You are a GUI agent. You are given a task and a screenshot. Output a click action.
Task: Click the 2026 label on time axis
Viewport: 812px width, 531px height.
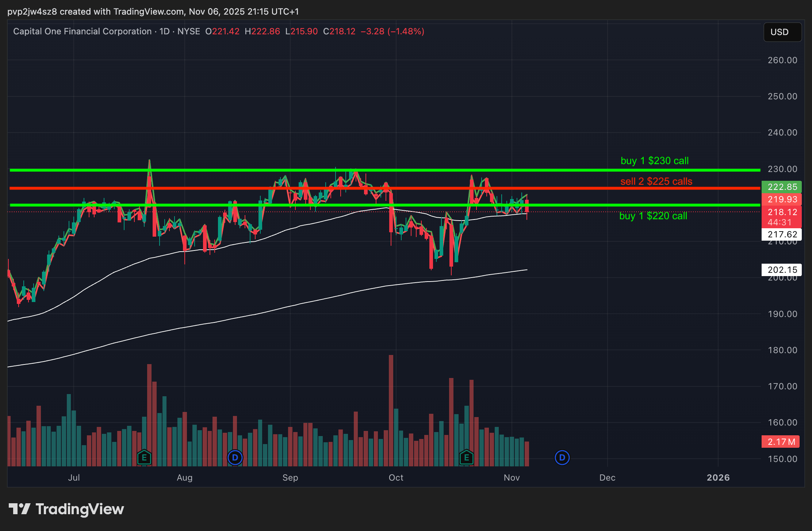coord(718,478)
